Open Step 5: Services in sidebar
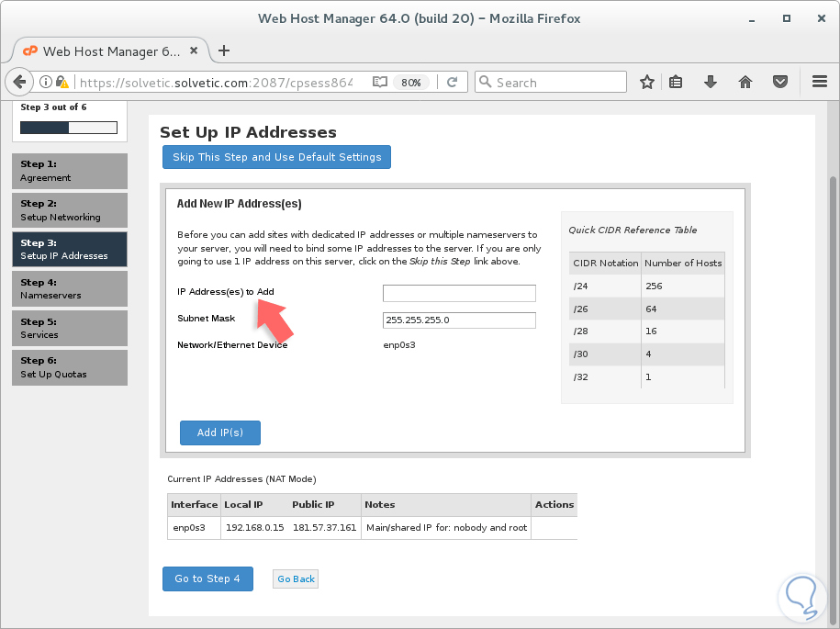The height and width of the screenshot is (629, 840). 70,328
